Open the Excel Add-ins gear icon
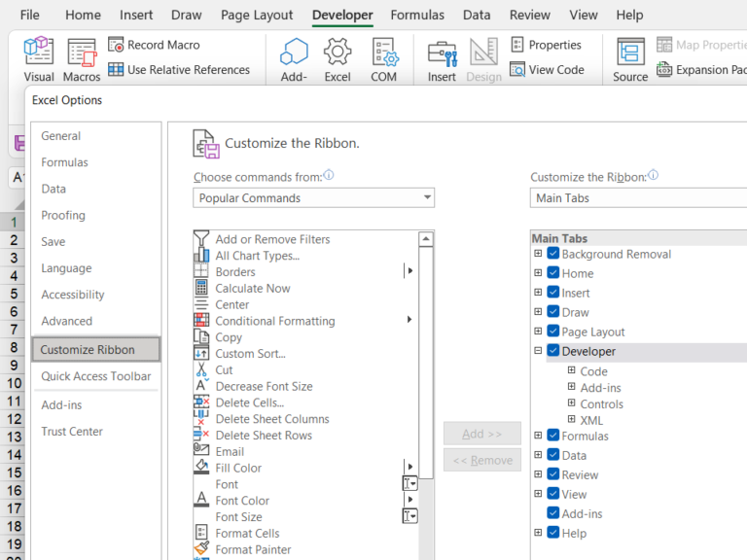747x560 pixels. tap(338, 52)
